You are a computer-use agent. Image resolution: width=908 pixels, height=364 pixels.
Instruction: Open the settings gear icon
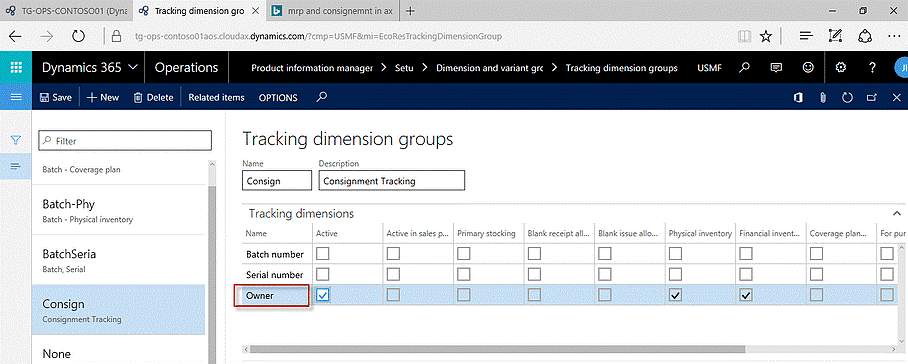coord(841,68)
